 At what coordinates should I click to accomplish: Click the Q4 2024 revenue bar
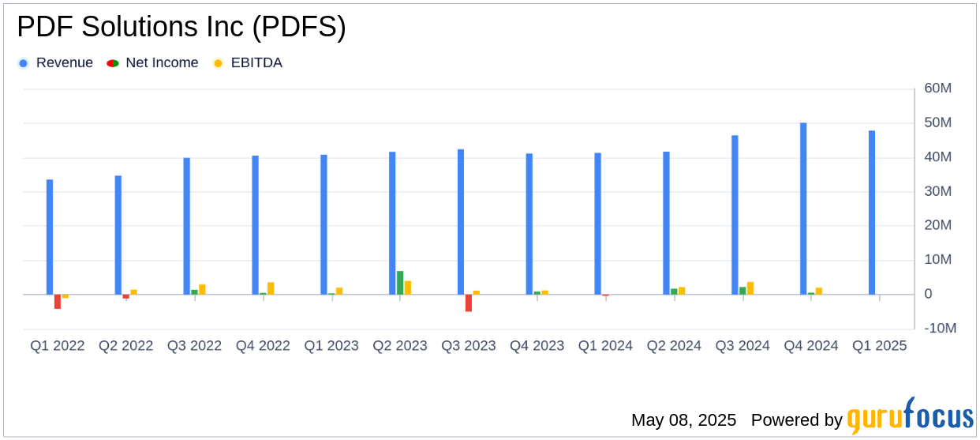click(x=803, y=209)
